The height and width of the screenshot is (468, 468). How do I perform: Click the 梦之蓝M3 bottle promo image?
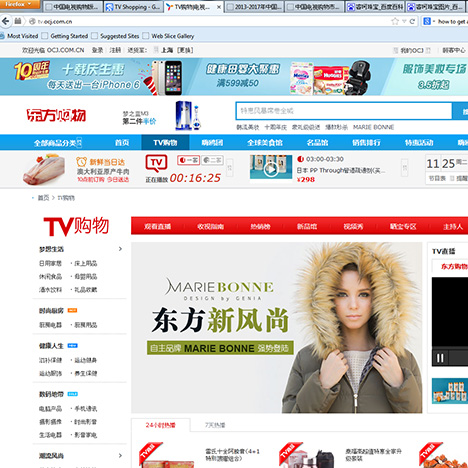click(188, 115)
